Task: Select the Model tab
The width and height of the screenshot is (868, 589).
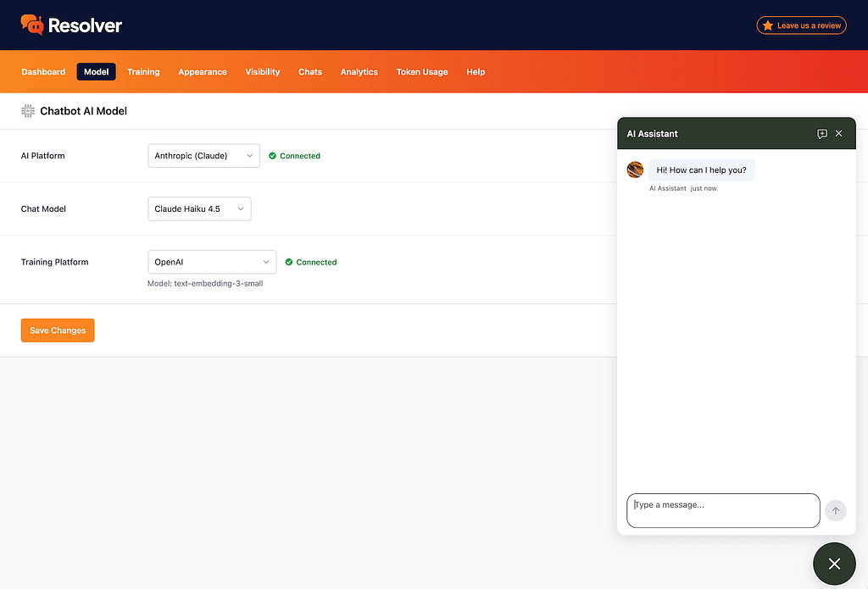Action: [97, 72]
